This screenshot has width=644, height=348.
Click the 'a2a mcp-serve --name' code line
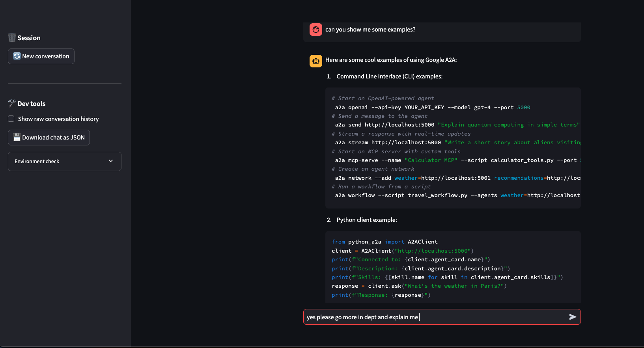pyautogui.click(x=457, y=160)
